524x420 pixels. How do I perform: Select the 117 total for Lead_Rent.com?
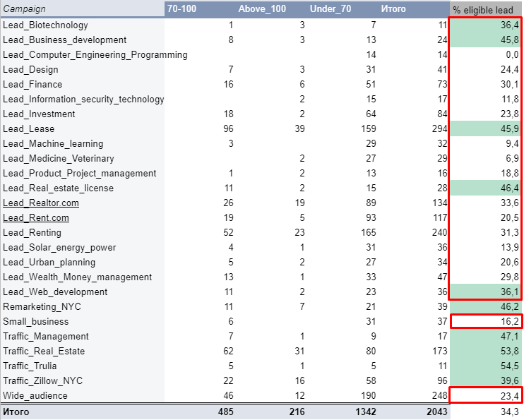pyautogui.click(x=415, y=218)
